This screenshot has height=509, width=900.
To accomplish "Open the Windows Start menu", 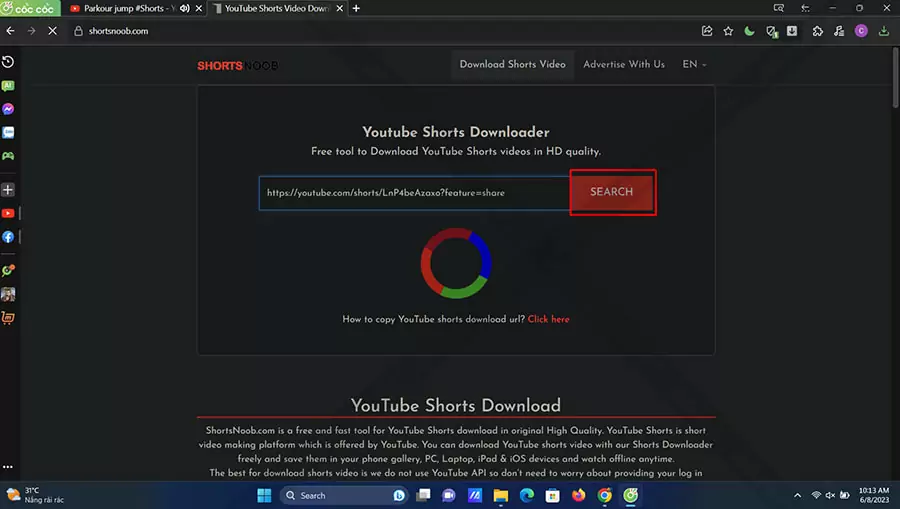I will (x=264, y=495).
